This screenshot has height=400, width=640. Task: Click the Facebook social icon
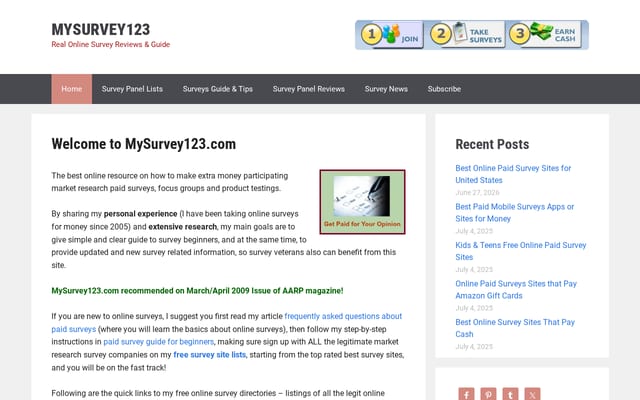[x=466, y=394]
